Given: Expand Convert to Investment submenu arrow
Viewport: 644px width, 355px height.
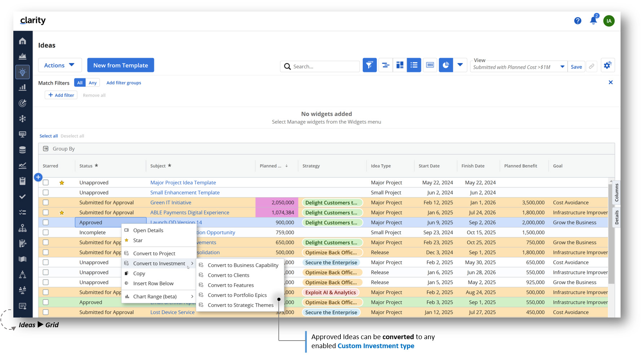Looking at the screenshot, I should point(192,263).
